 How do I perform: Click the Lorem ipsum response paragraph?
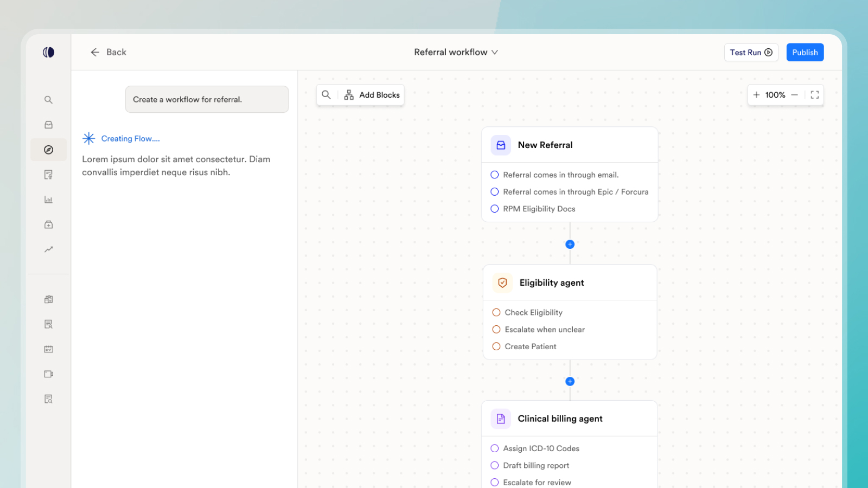coord(176,166)
